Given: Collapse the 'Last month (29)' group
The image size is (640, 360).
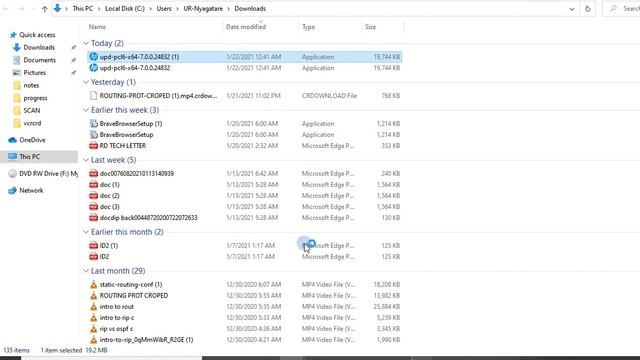Looking at the screenshot, I should pyautogui.click(x=86, y=271).
